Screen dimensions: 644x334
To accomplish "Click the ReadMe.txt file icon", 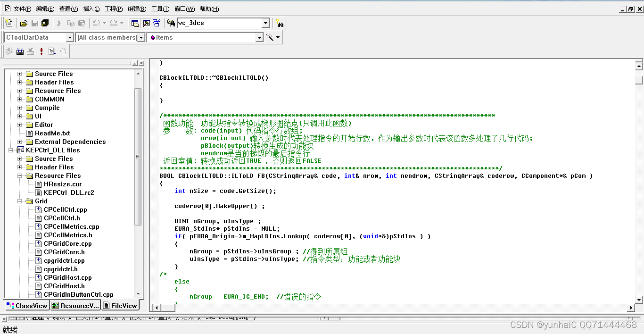I will tap(30, 133).
